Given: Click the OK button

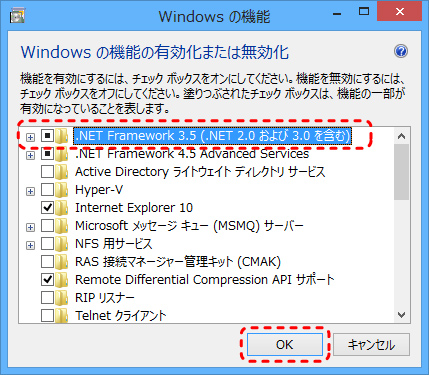Looking at the screenshot, I should click(285, 345).
